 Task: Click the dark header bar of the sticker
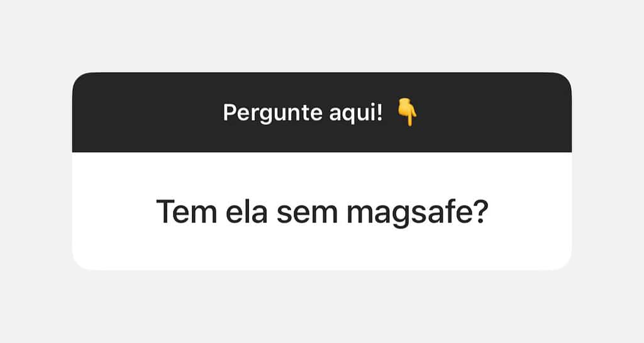tap(322, 112)
